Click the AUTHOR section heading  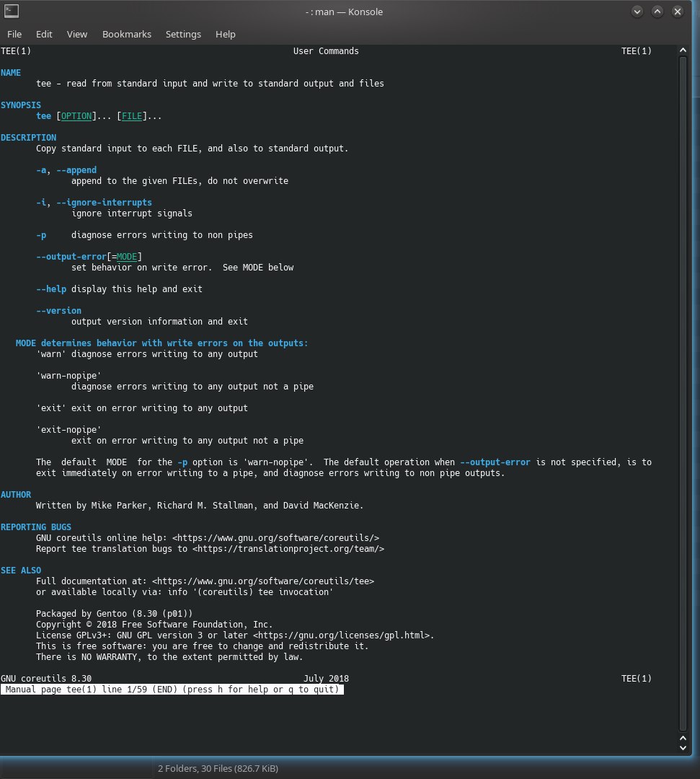pyautogui.click(x=16, y=494)
